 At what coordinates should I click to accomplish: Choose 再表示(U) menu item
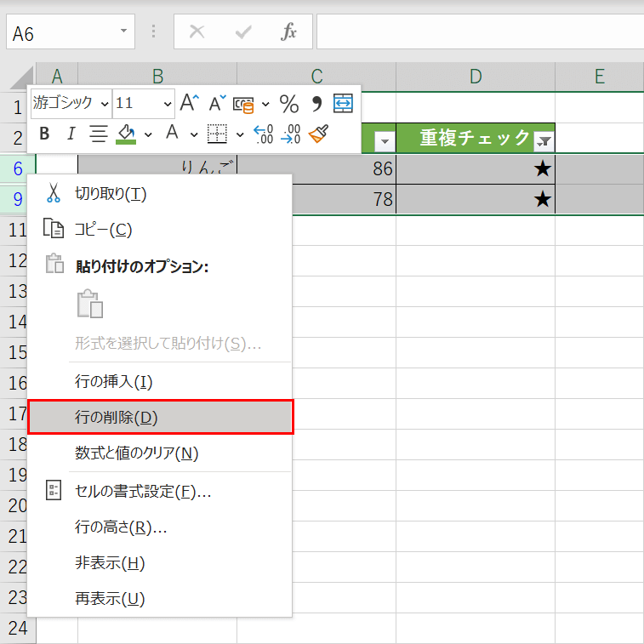click(x=160, y=599)
